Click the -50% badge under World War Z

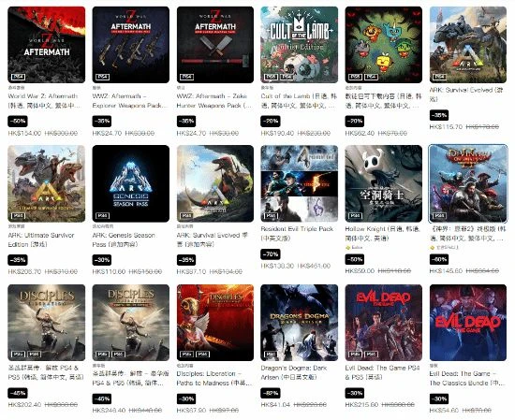point(18,121)
